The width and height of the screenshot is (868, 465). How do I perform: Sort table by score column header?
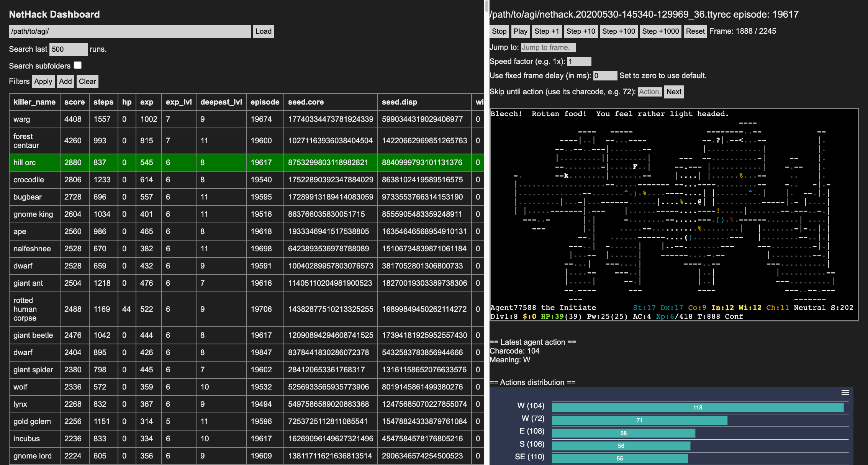(75, 102)
